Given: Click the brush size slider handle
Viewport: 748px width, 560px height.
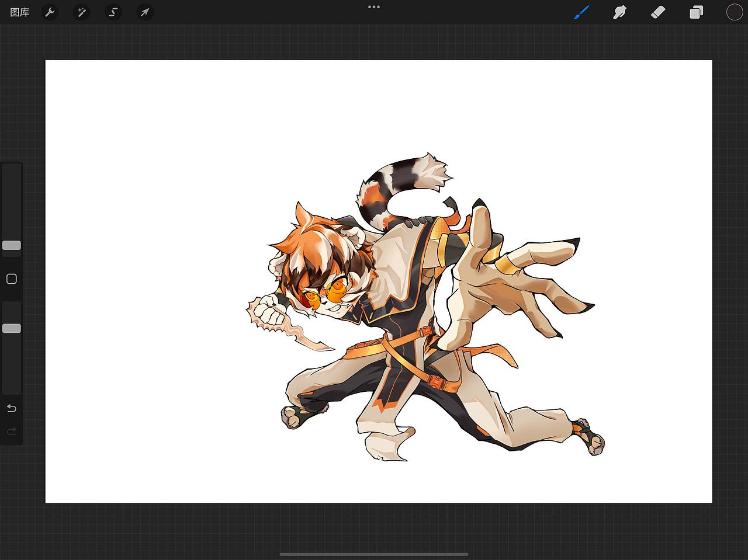Looking at the screenshot, I should click(x=12, y=245).
